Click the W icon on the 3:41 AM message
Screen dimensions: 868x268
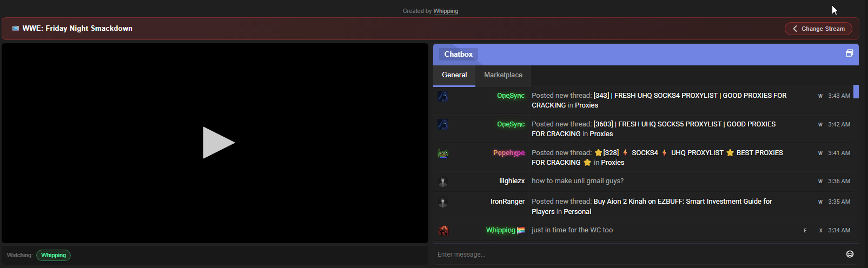[820, 153]
